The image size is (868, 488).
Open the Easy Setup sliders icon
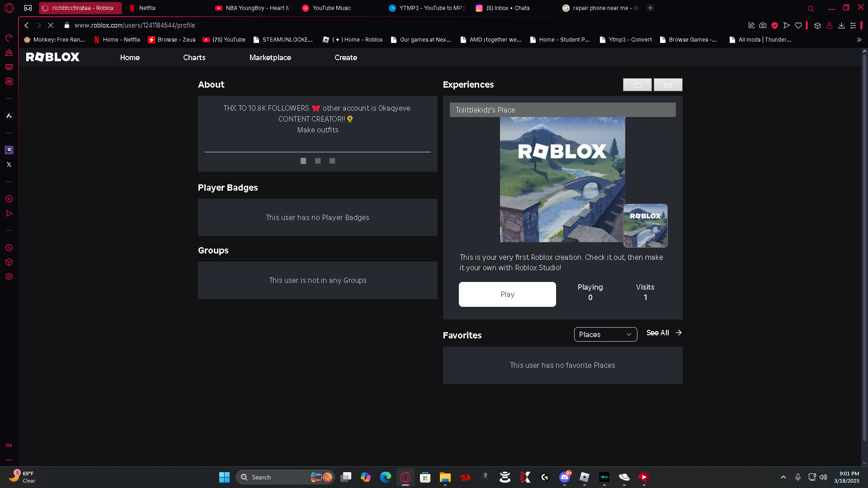[x=853, y=25]
